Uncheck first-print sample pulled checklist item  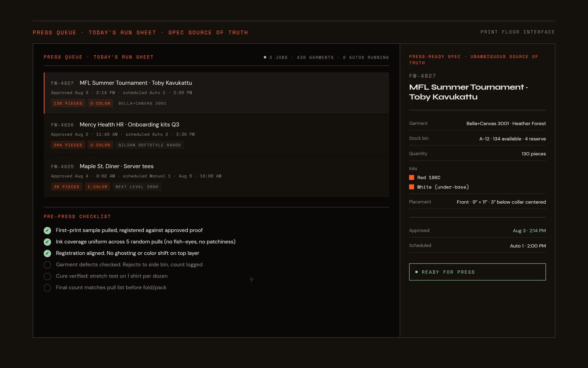point(47,230)
